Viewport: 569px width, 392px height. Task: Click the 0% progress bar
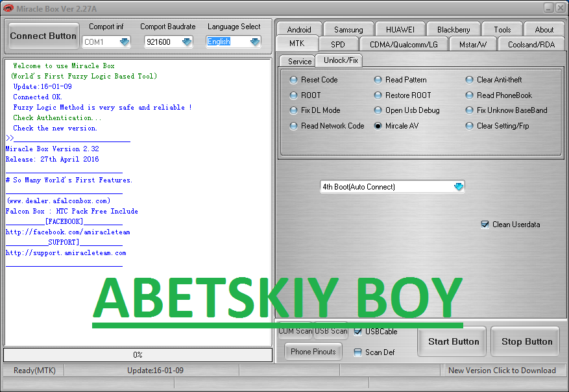coord(138,355)
